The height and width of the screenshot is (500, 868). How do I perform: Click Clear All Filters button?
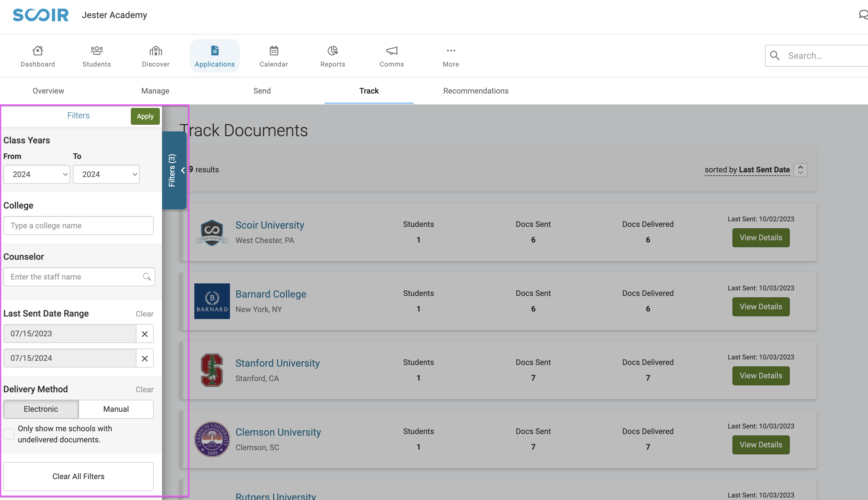tap(78, 476)
